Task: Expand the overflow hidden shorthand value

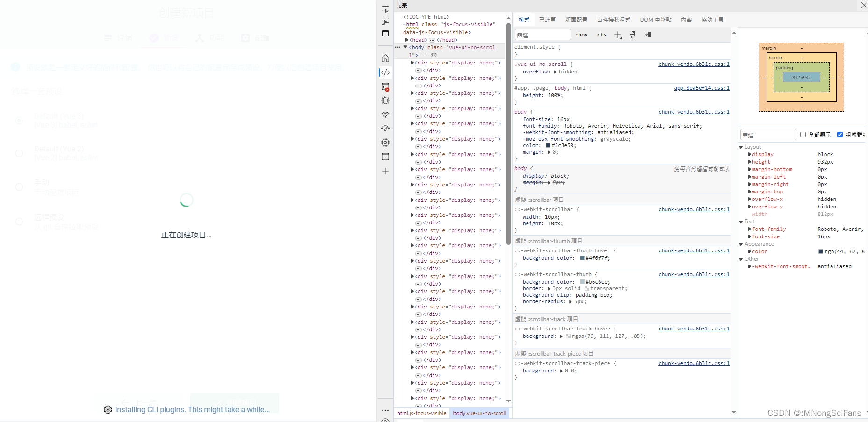Action: pos(555,72)
